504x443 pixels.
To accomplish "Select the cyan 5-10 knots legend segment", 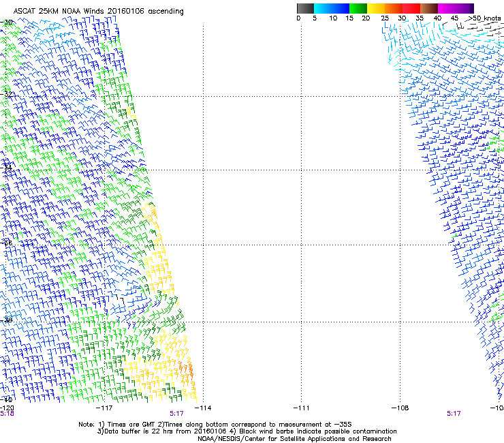I will 323,8.
